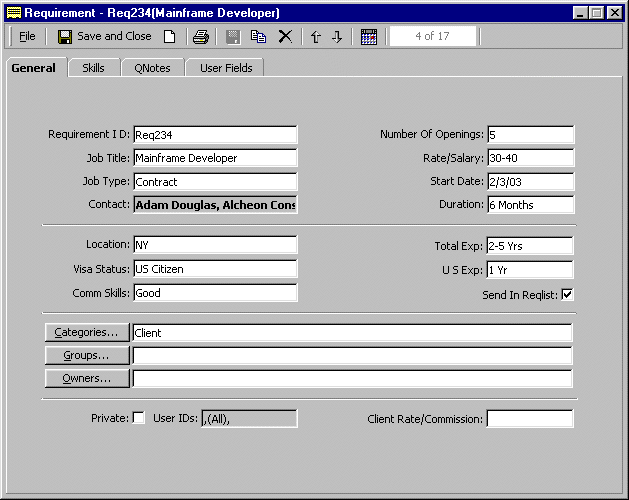Click the Rate/Salary field showing 30-40
Image resolution: width=629 pixels, height=500 pixels.
(531, 158)
